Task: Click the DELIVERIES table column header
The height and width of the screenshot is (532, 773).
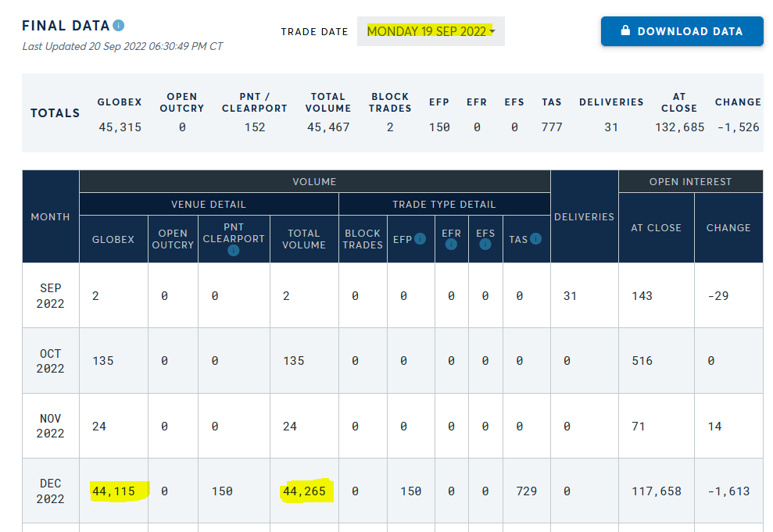Action: point(584,216)
